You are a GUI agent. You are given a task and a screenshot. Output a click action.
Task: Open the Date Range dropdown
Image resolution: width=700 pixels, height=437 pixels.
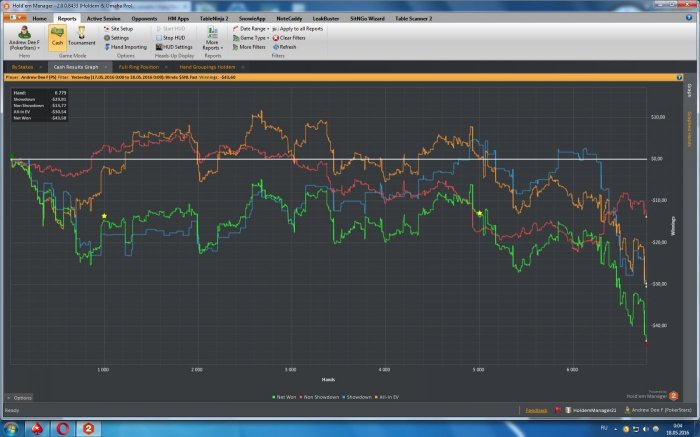tap(249, 29)
